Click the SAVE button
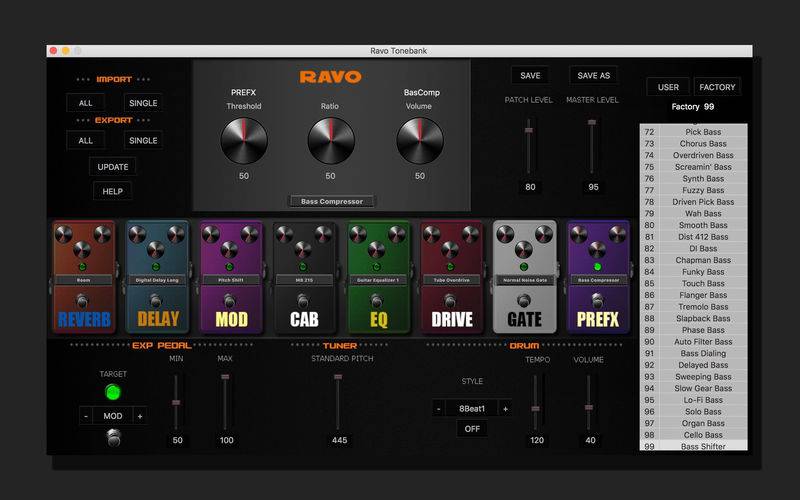This screenshot has height=500, width=800. pyautogui.click(x=530, y=76)
